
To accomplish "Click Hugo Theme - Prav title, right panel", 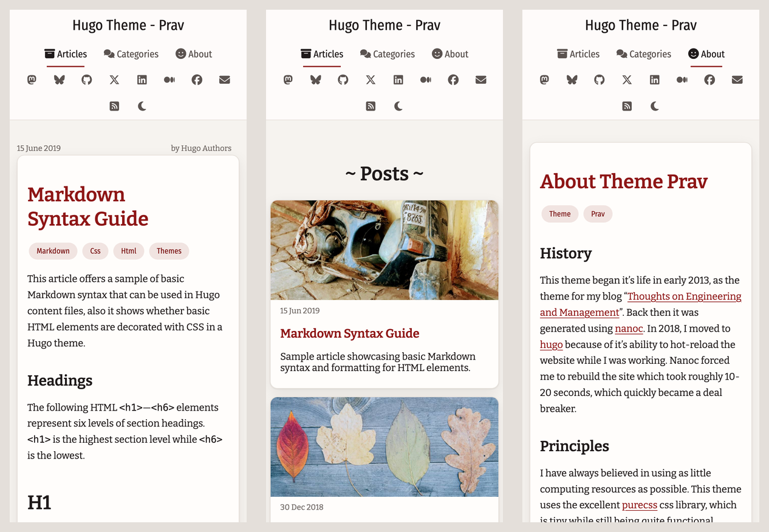I will 641,26.
